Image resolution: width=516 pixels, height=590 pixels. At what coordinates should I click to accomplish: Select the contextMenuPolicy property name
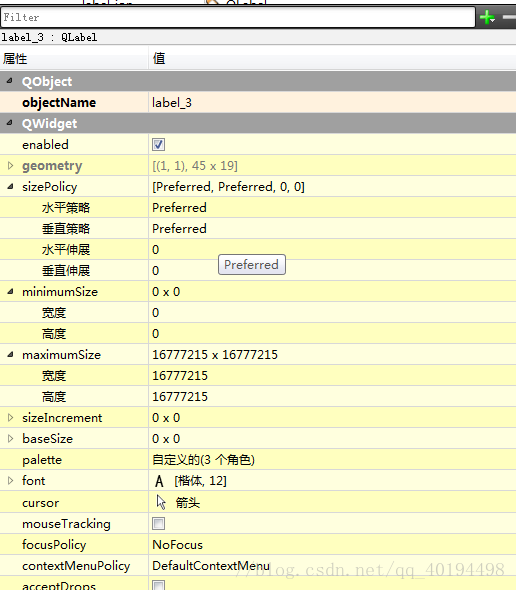[x=76, y=566]
